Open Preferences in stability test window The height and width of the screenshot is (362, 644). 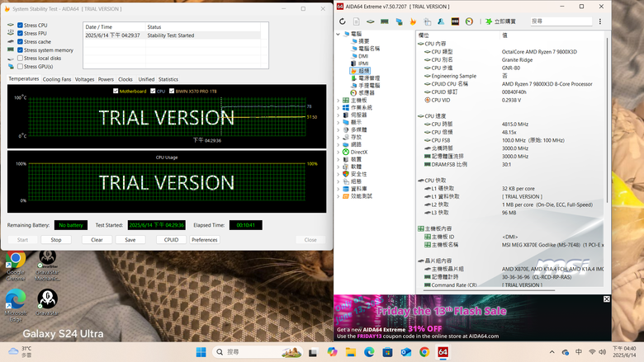point(205,240)
